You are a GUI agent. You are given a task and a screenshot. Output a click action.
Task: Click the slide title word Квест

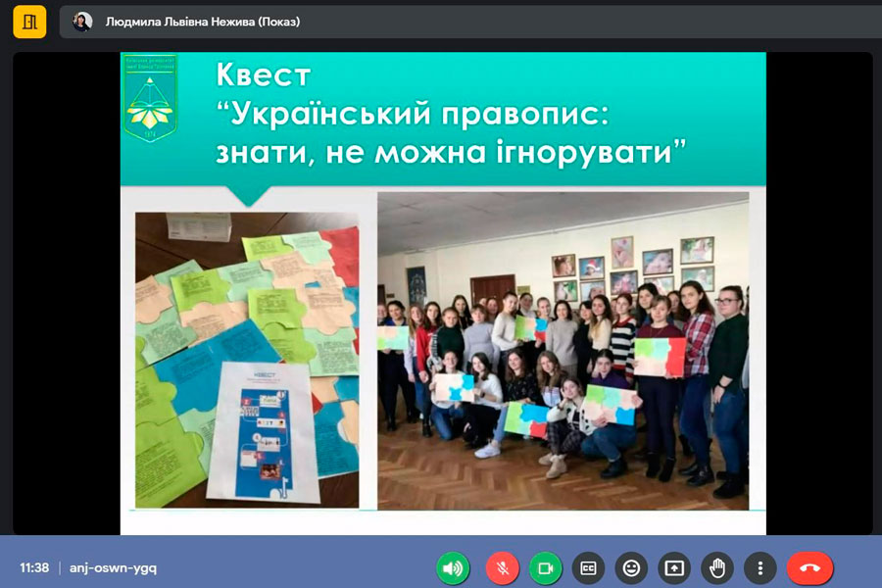point(264,74)
